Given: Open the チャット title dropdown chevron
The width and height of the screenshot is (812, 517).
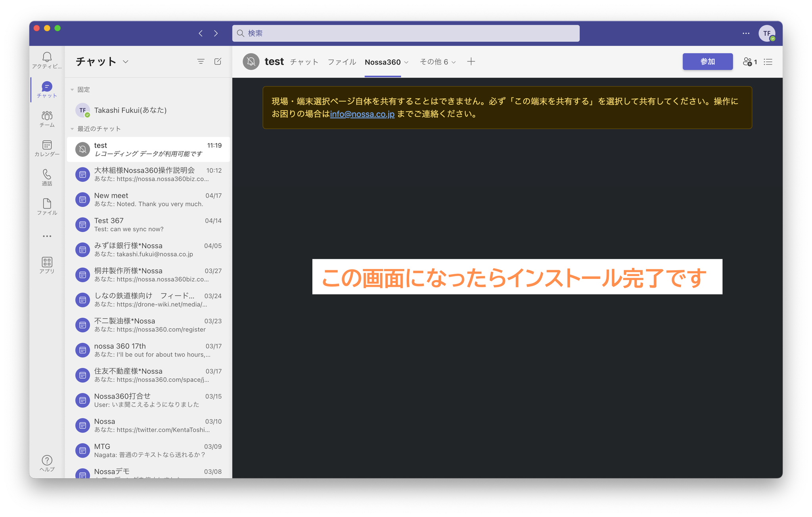Looking at the screenshot, I should click(x=126, y=62).
